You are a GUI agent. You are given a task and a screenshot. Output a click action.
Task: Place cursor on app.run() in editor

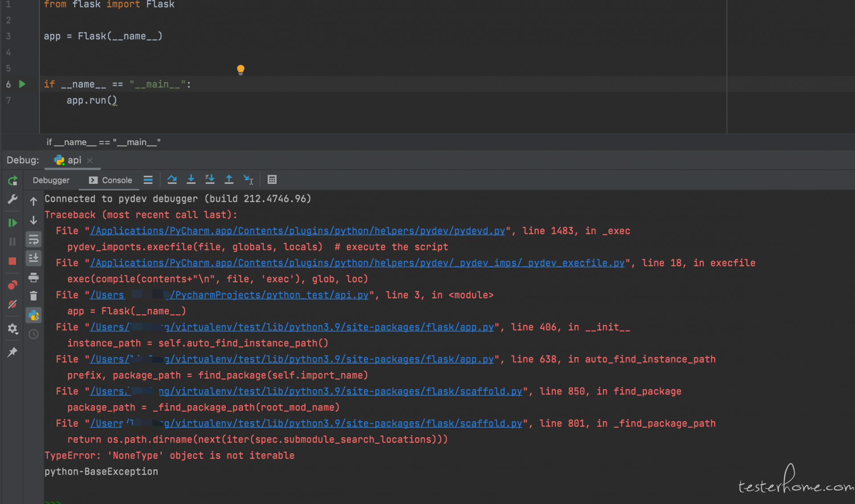coord(92,100)
